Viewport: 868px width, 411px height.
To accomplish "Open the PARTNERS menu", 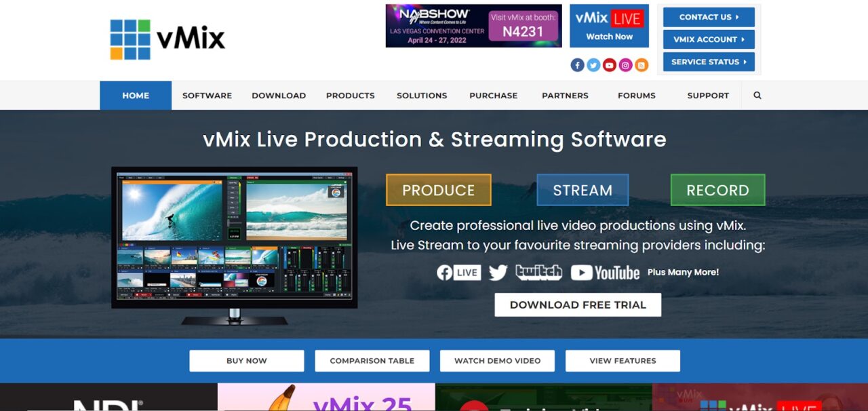I will tap(565, 96).
